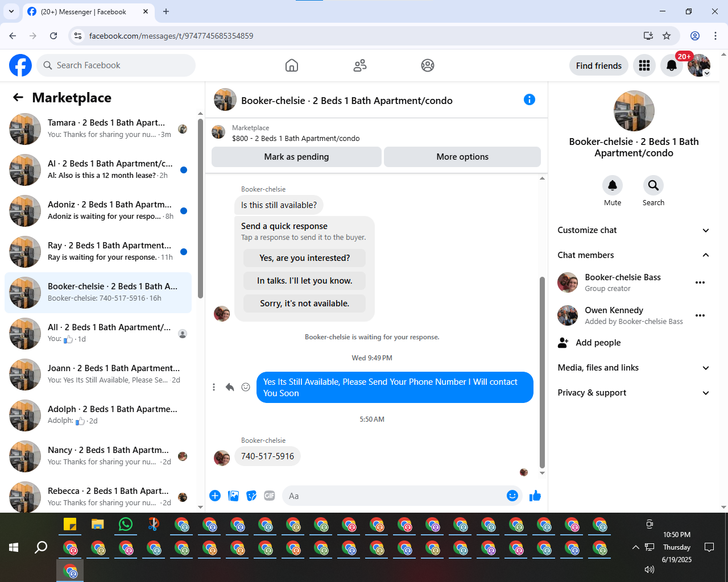728x582 pixels.
Task: Click phone number message 740-517-5916
Action: (267, 456)
